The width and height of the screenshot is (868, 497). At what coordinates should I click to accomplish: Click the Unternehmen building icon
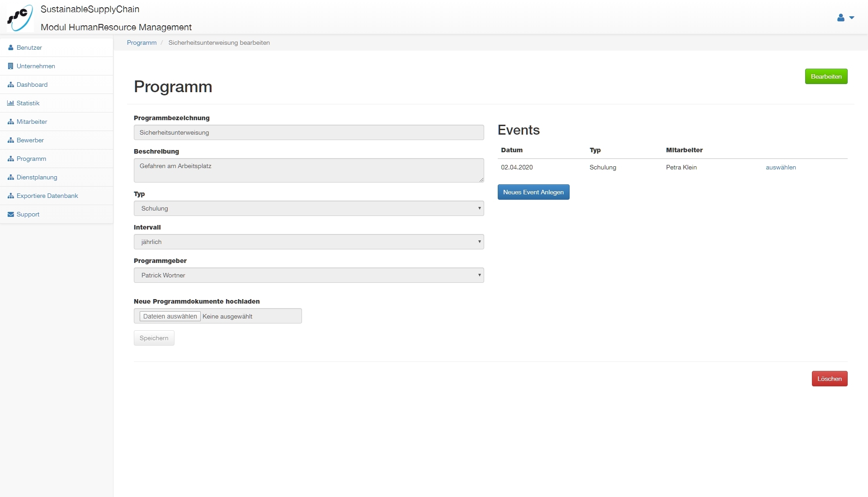[x=11, y=66]
